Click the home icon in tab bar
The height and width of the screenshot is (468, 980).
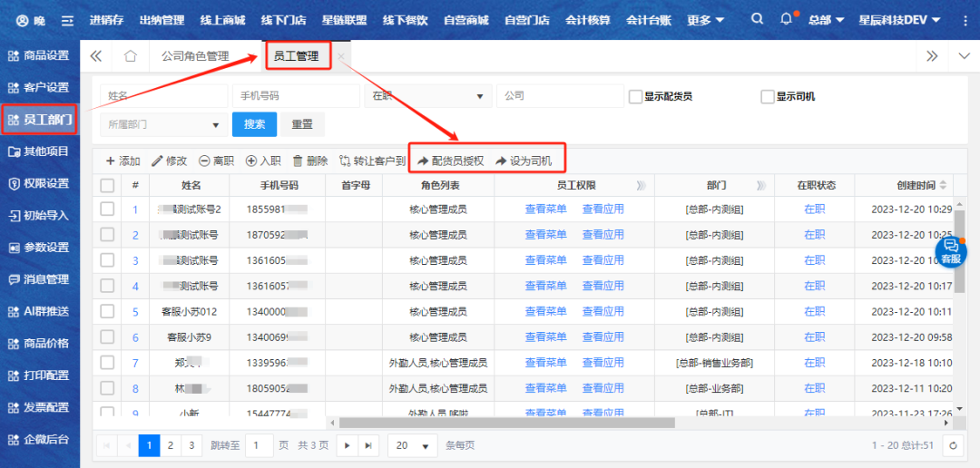(x=130, y=56)
